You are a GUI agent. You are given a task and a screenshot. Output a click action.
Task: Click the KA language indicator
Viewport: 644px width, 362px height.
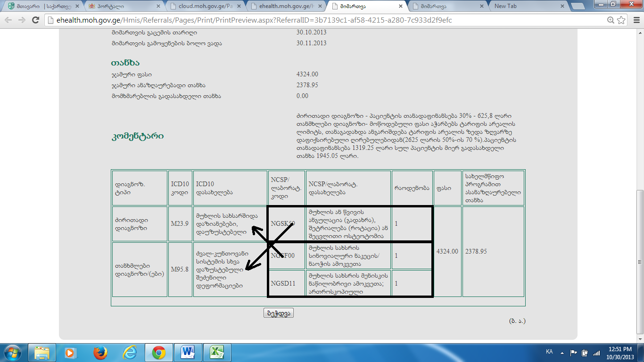[x=549, y=352]
